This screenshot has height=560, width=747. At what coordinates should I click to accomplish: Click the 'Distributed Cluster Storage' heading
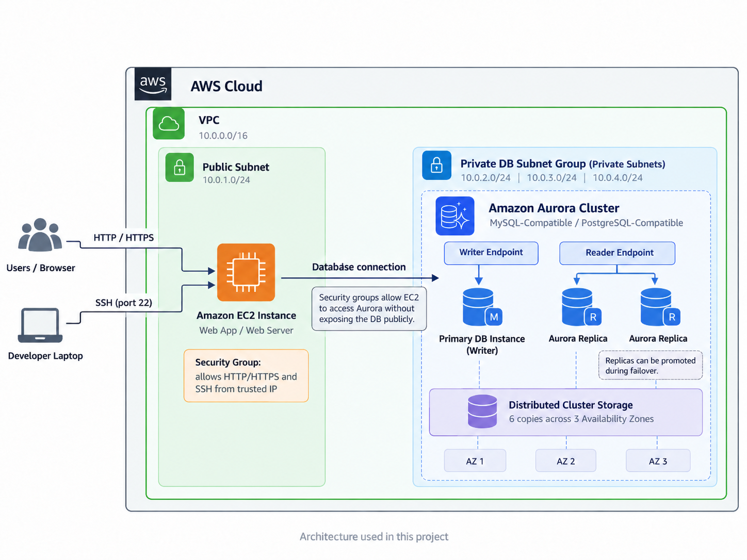click(571, 405)
